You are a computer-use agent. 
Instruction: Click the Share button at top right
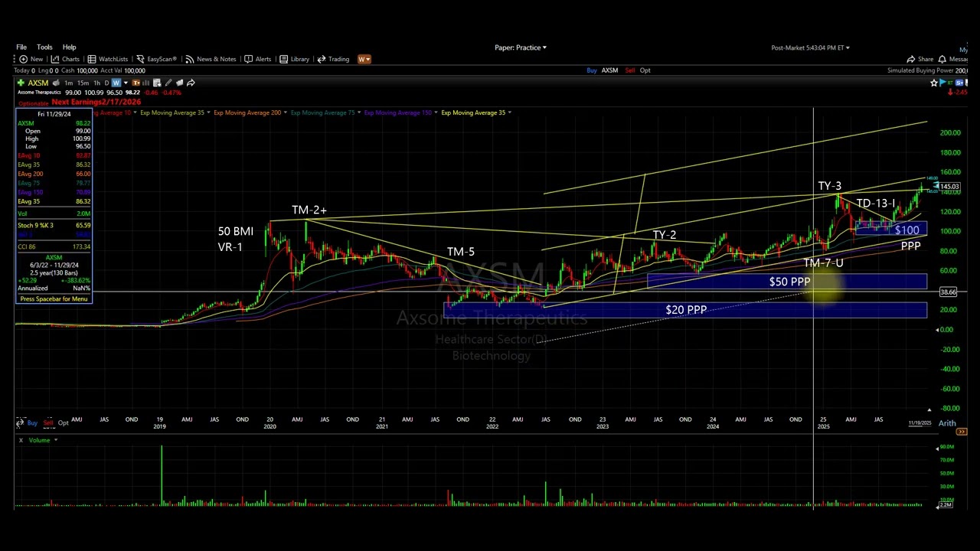point(920,59)
